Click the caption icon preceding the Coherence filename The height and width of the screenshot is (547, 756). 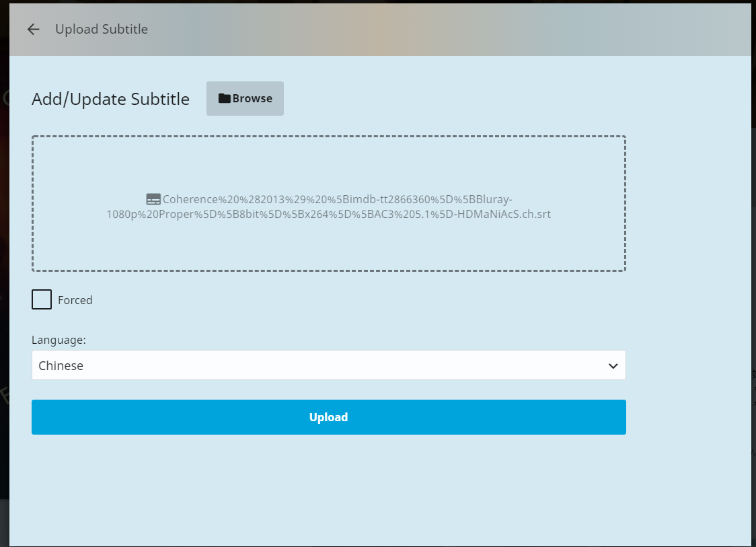[x=153, y=198]
